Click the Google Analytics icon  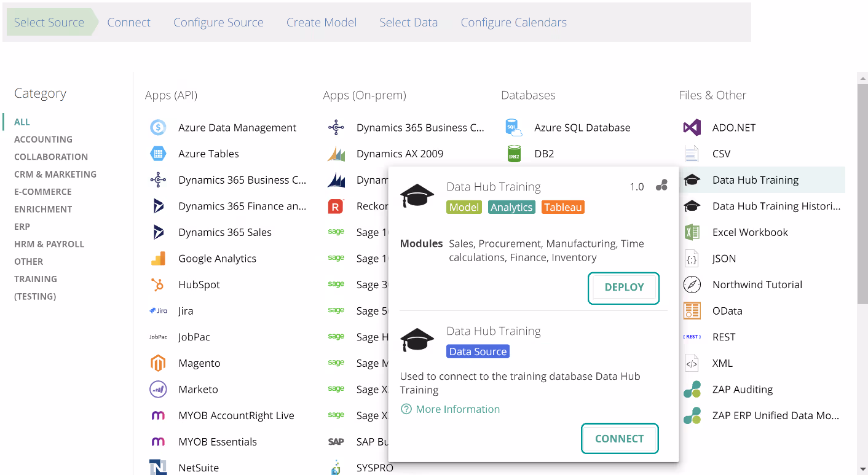click(x=158, y=258)
